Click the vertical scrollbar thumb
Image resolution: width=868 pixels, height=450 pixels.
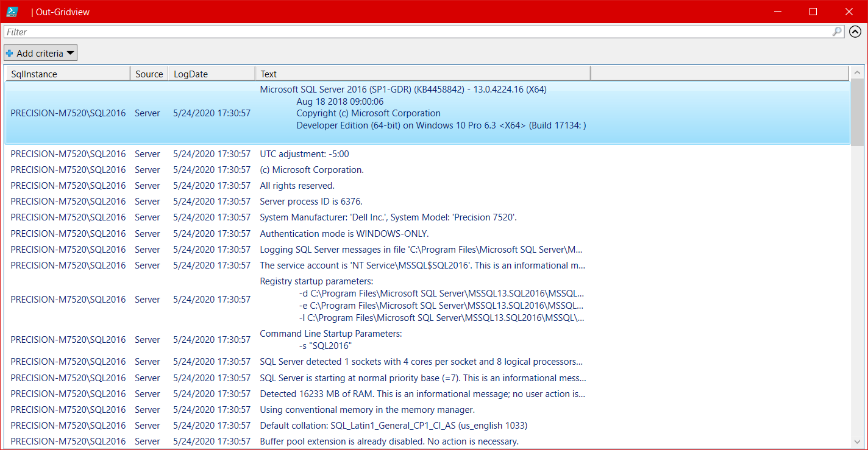[857, 113]
